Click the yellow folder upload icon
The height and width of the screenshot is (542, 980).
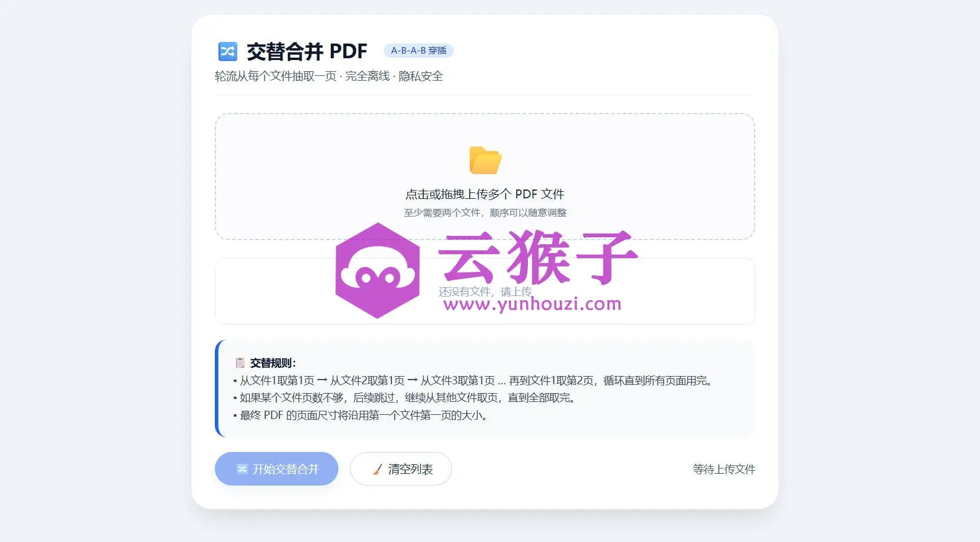coord(485,160)
